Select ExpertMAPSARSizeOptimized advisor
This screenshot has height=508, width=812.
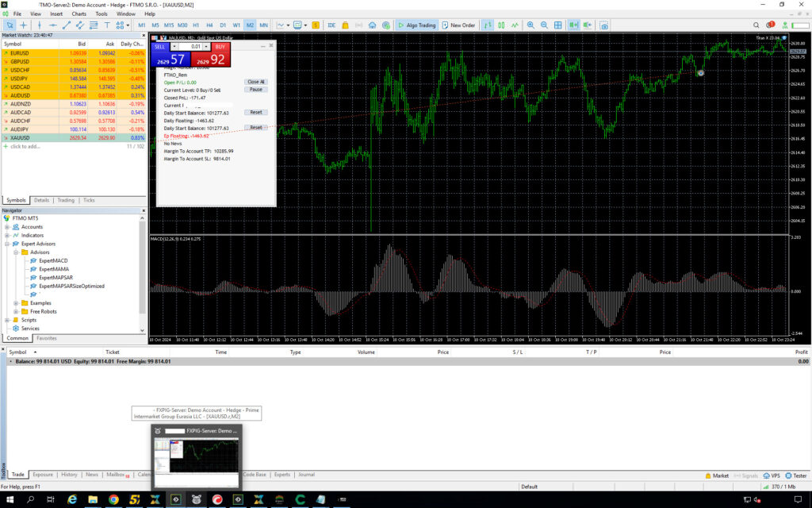coord(71,286)
